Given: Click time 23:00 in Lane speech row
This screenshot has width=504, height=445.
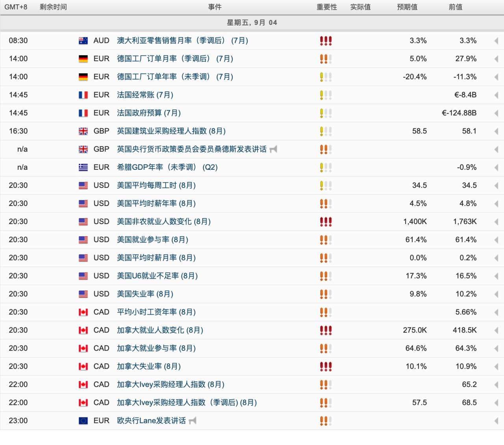Looking at the screenshot, I should (x=18, y=421).
